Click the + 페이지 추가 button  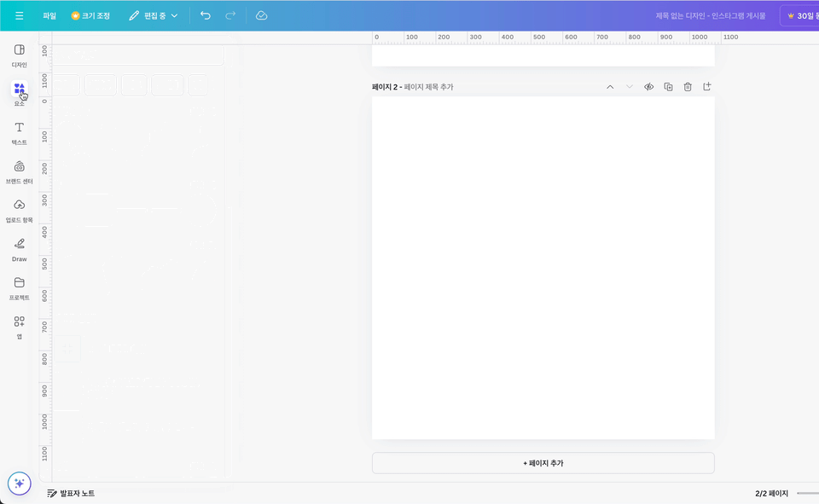pos(543,462)
